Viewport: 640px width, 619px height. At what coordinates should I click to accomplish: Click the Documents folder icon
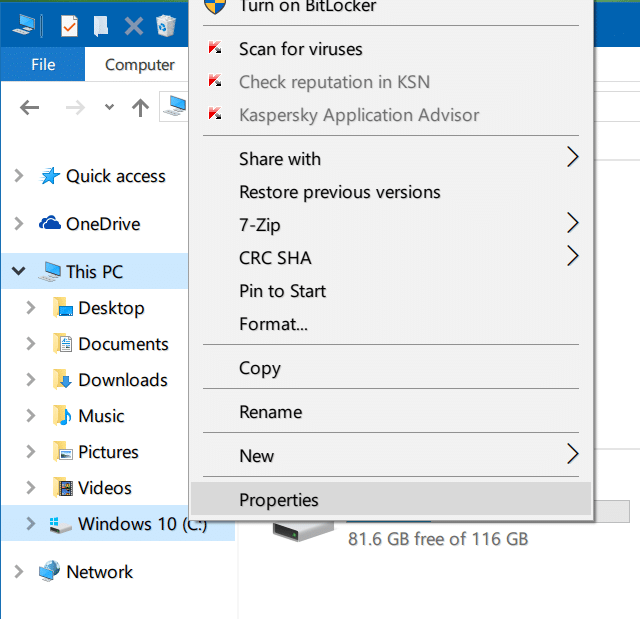(x=62, y=344)
